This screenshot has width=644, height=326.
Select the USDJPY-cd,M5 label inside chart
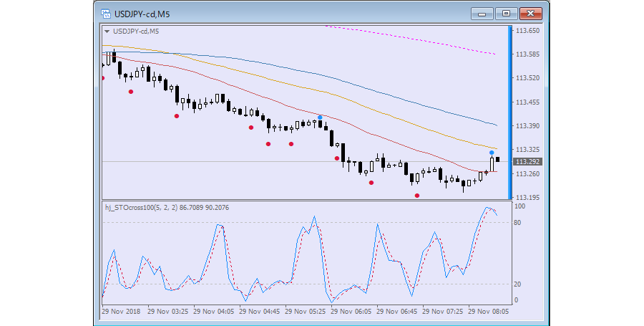click(x=136, y=32)
